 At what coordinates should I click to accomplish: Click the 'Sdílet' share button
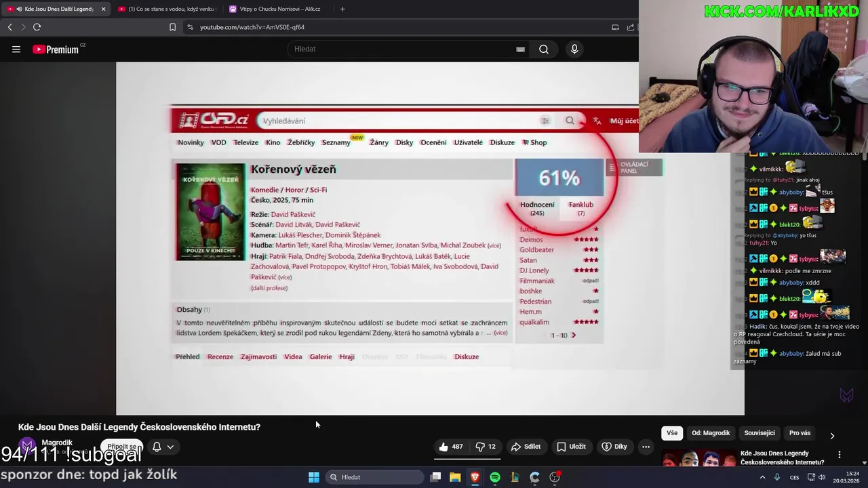point(526,447)
